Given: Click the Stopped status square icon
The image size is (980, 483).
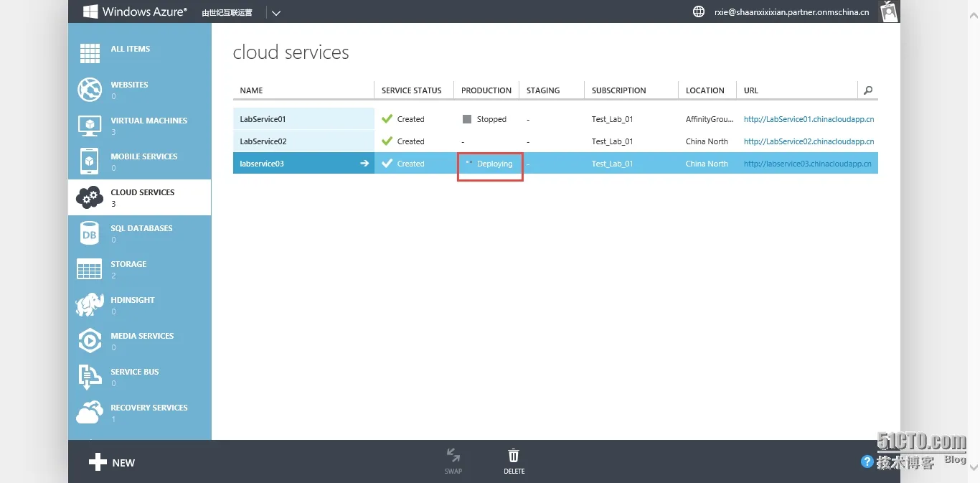Looking at the screenshot, I should [467, 119].
